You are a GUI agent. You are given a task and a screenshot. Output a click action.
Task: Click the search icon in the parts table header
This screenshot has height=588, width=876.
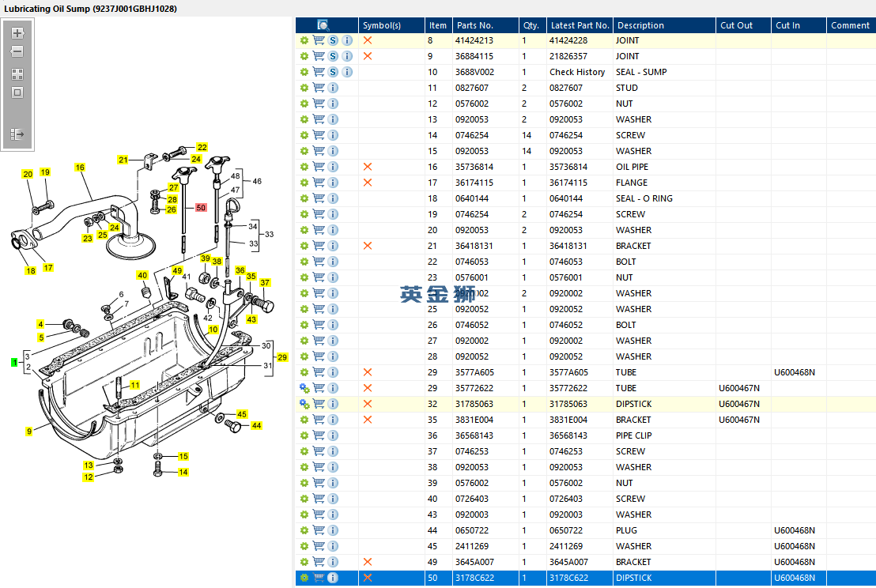point(323,25)
